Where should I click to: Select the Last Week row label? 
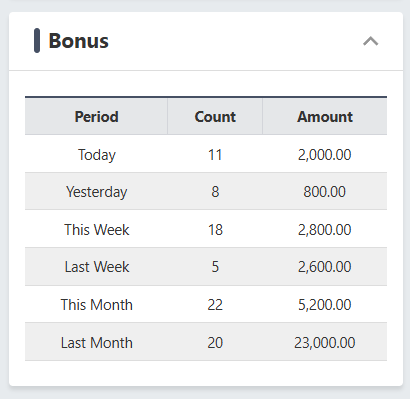point(97,267)
